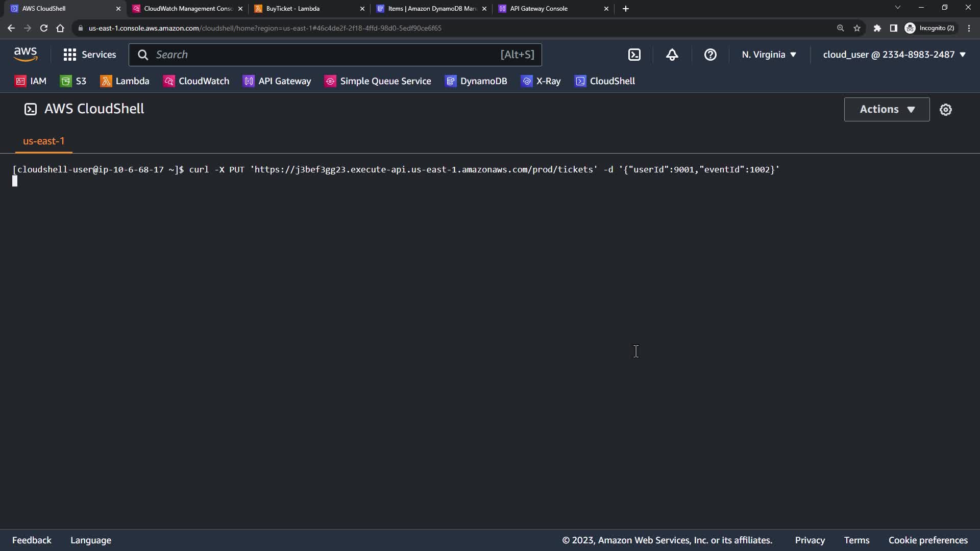Expand the cloud_user account menu

pos(894,55)
